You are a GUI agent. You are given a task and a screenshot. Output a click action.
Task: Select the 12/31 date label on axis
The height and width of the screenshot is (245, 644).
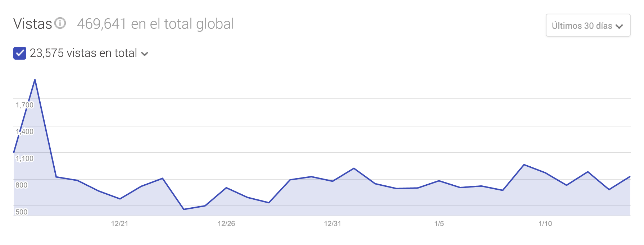pos(332,223)
